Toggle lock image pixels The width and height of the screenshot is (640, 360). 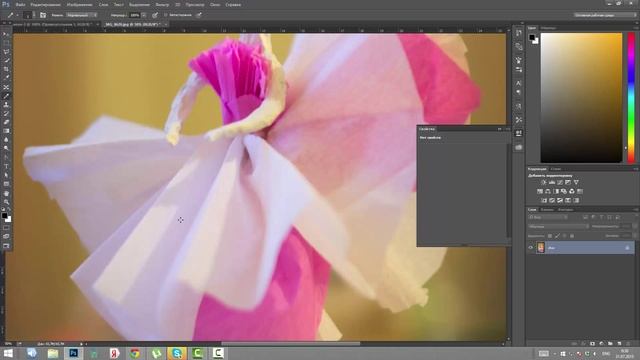pos(557,236)
